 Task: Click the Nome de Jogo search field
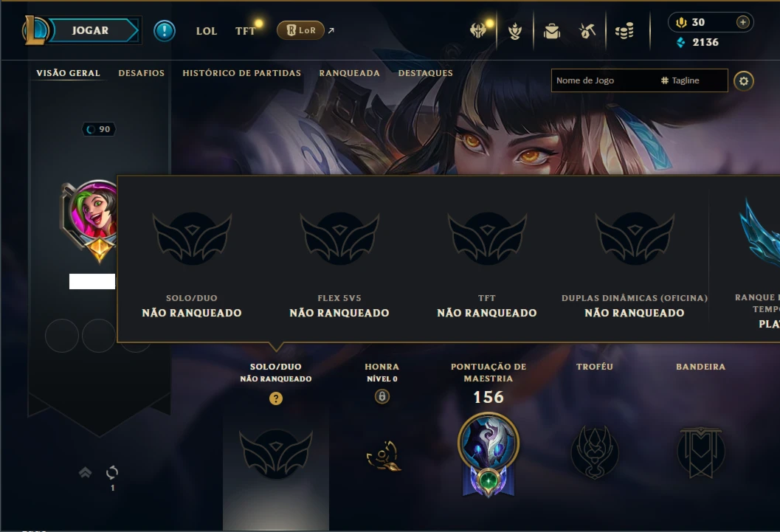pyautogui.click(x=603, y=80)
